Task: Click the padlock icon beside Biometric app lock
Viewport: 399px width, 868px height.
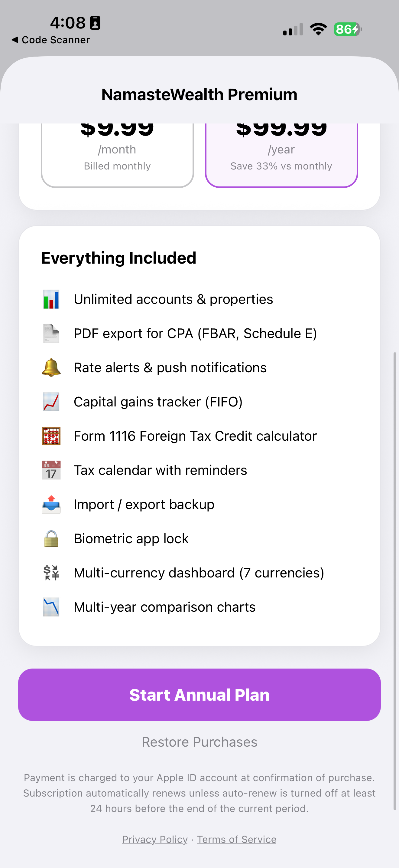Action: tap(51, 538)
